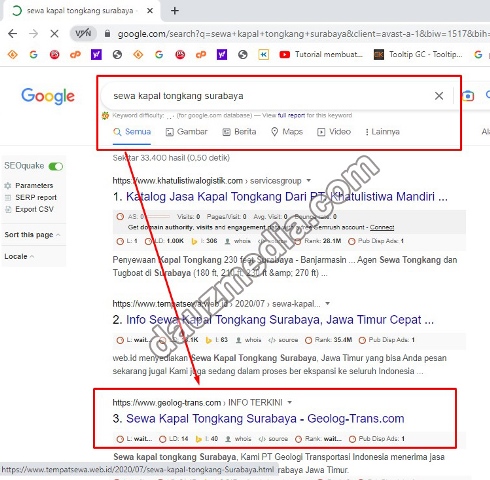
Task: Stop page loading with the X button
Action: click(x=54, y=33)
